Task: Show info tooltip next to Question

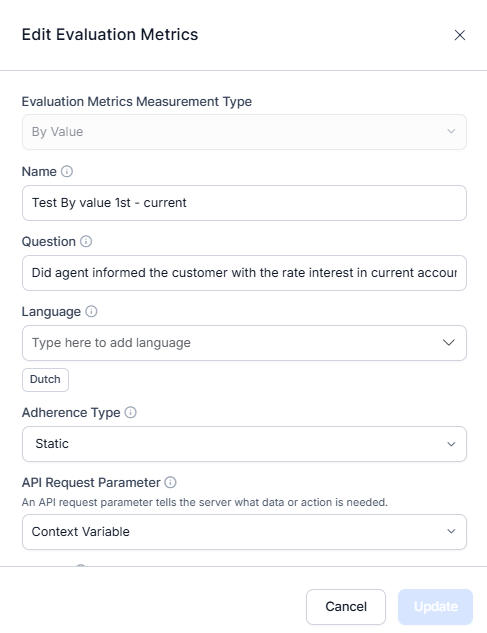Action: (86, 241)
